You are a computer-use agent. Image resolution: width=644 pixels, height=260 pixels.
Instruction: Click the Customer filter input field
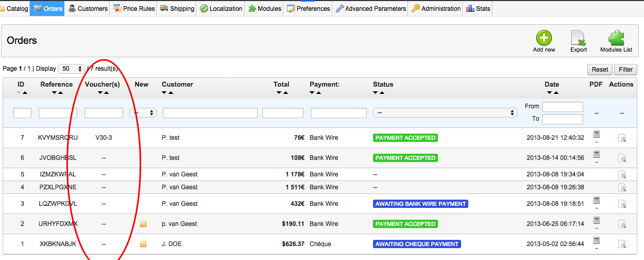pos(210,113)
